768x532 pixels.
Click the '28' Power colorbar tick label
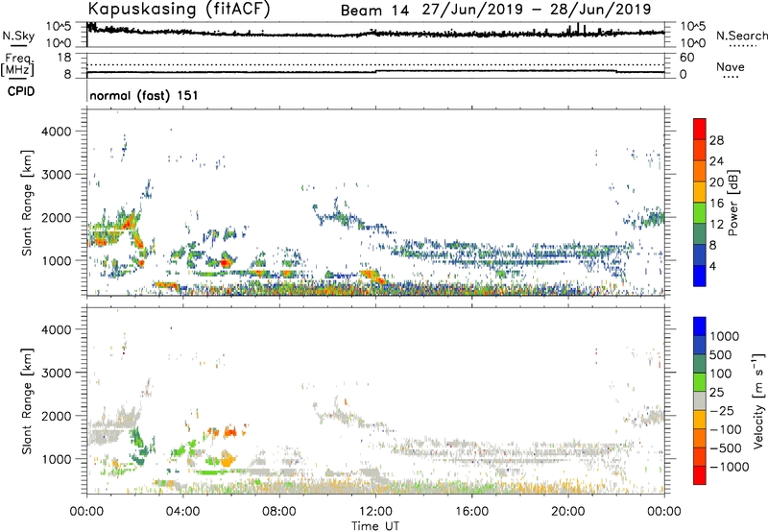click(716, 140)
